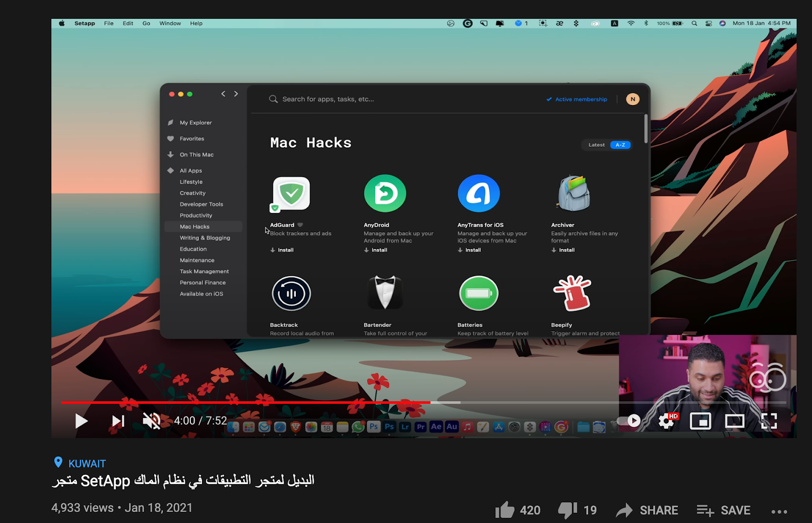Skip to next video
Image resolution: width=812 pixels, height=523 pixels.
click(x=118, y=421)
